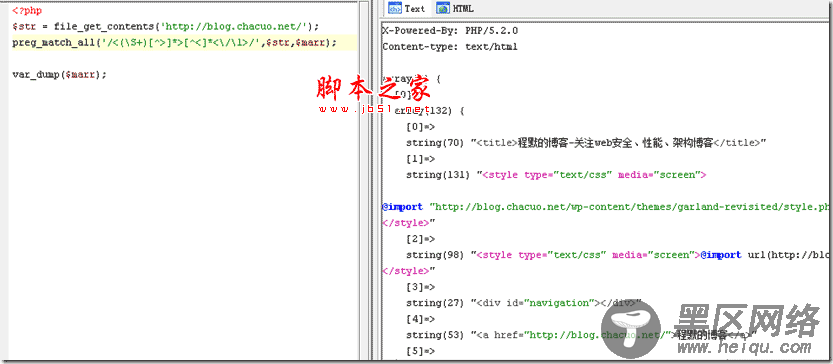This screenshot has width=833, height=364.
Task: Click the file_get_contents code line
Action: click(165, 27)
